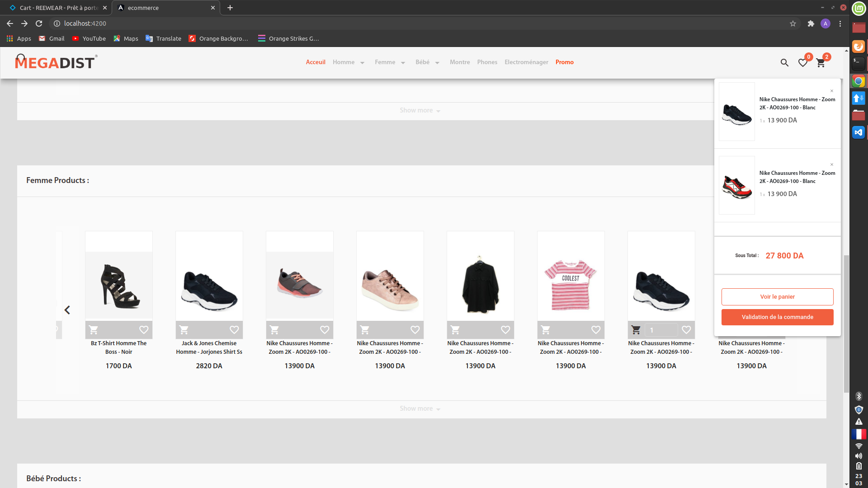Add striped Coolest t-shirt to cart

(x=546, y=330)
